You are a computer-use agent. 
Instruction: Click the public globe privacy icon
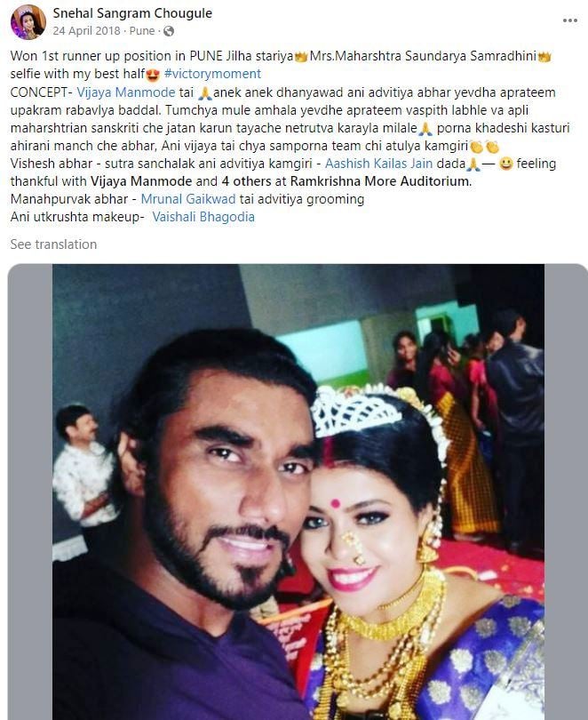tap(169, 31)
